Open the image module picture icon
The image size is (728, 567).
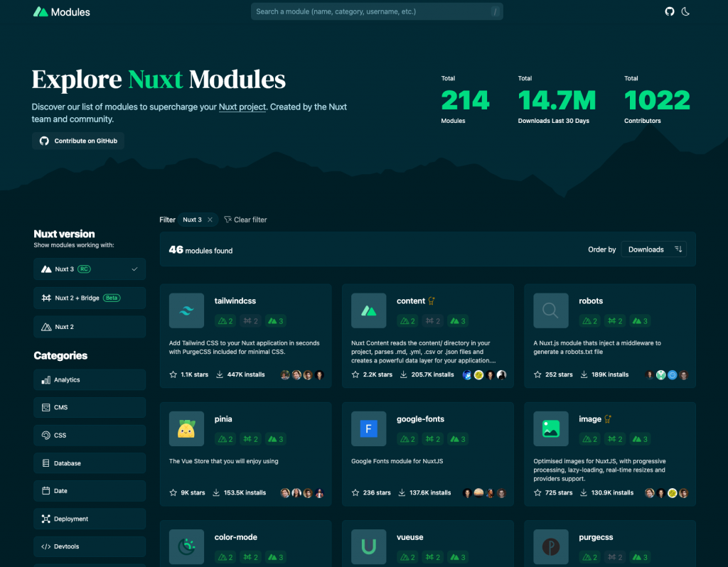(x=551, y=428)
